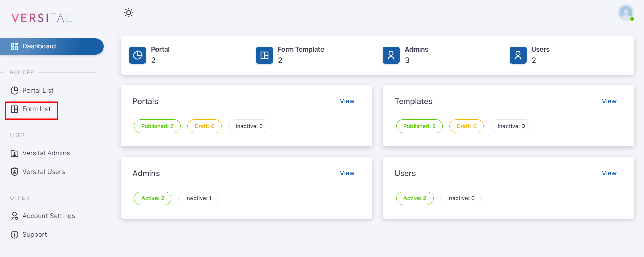Screen dimensions: 644x257
Task: Click the Support info icon
Action: [14, 235]
